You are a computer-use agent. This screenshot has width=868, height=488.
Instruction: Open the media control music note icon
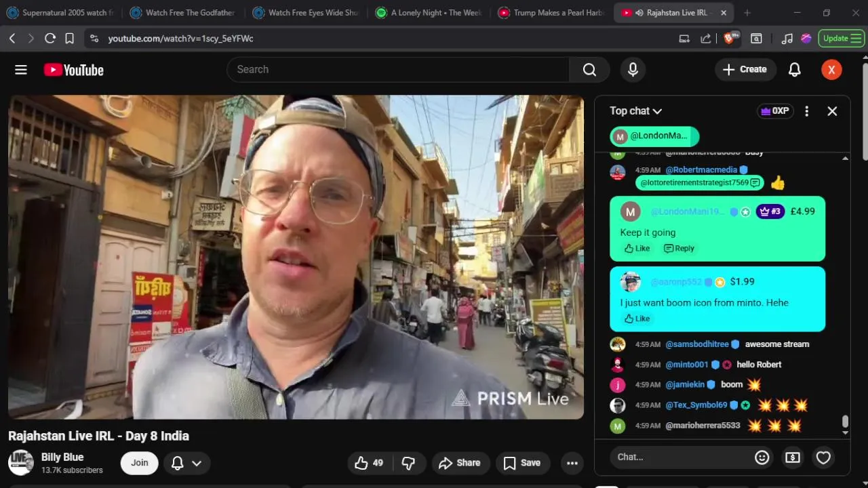[x=787, y=39]
